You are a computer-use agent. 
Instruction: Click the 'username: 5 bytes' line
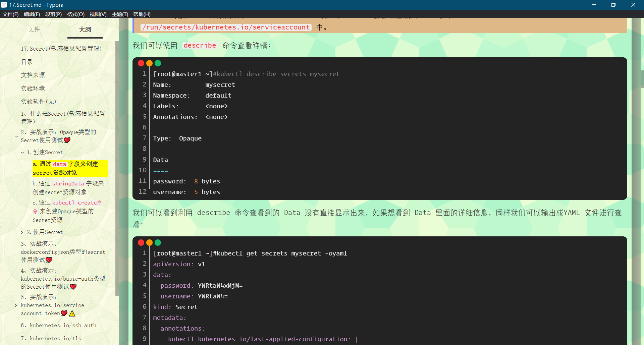[186, 192]
